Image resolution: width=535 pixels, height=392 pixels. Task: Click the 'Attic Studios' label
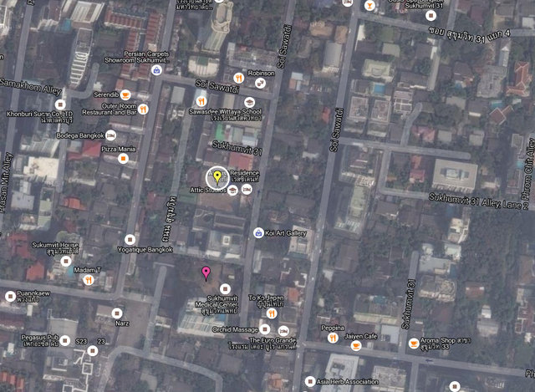coord(208,190)
